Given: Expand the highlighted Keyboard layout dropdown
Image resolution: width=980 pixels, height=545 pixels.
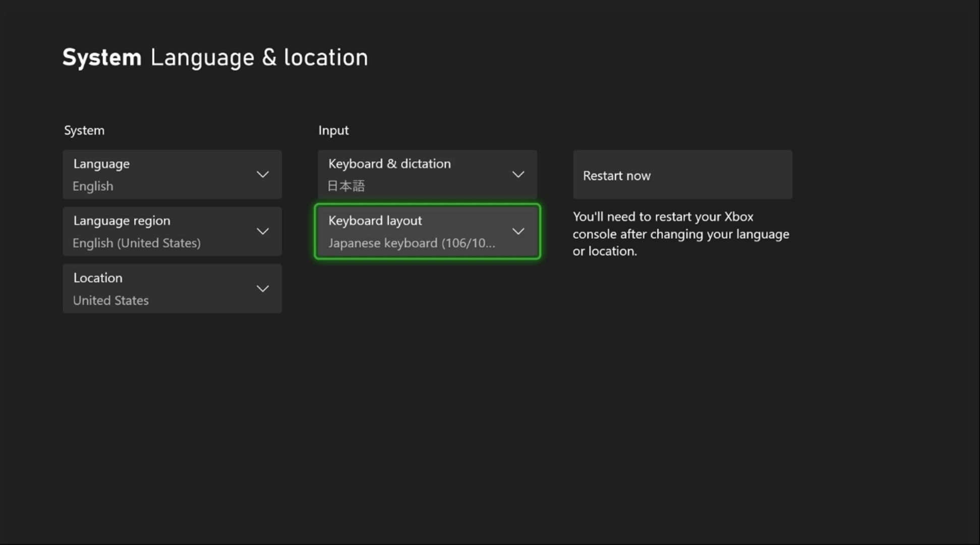Looking at the screenshot, I should (x=427, y=231).
